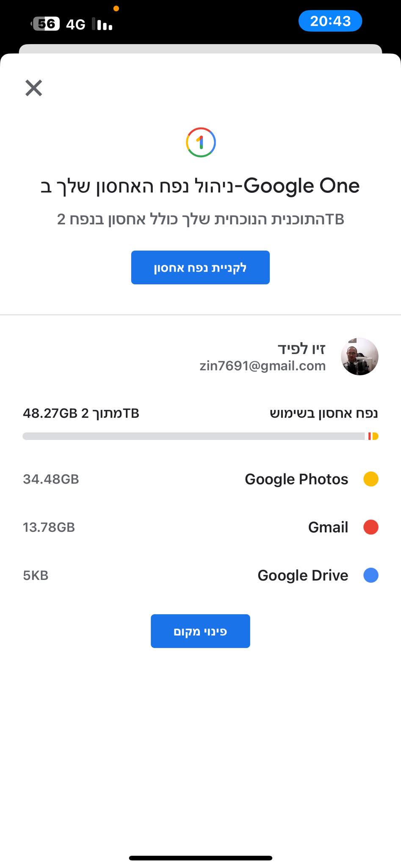The width and height of the screenshot is (401, 868).
Task: Tap the storage usage progress bar
Action: [200, 436]
